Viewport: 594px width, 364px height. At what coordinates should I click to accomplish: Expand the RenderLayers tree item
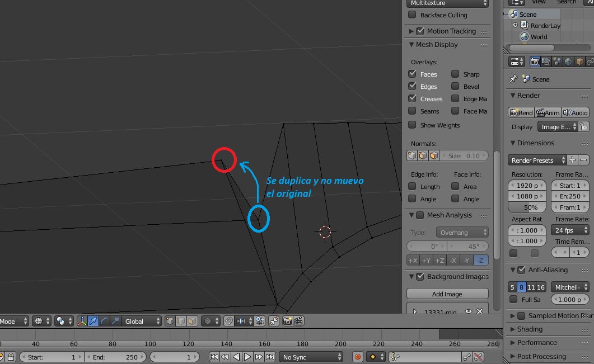tap(515, 25)
